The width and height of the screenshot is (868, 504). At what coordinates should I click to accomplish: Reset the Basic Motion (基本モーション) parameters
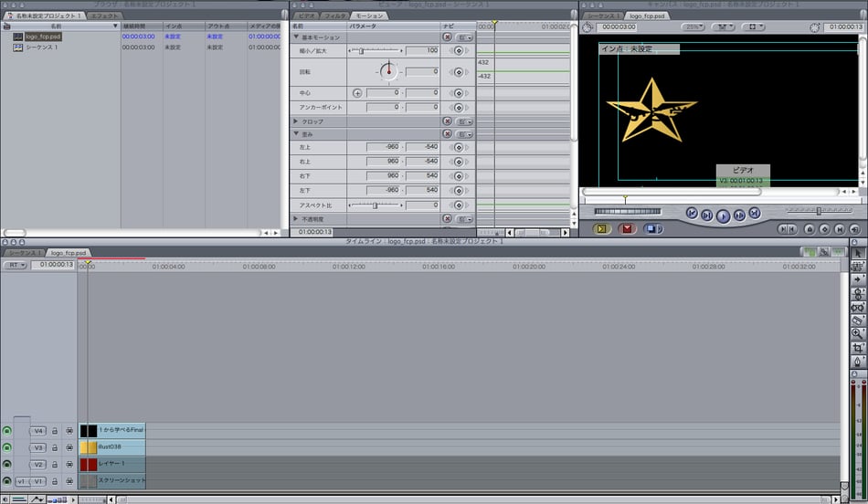pos(448,37)
